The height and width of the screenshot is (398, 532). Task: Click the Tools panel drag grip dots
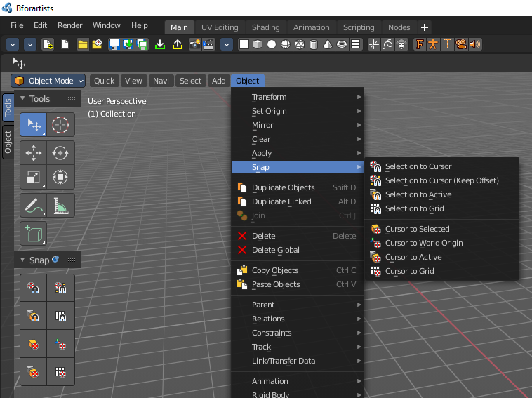click(72, 99)
